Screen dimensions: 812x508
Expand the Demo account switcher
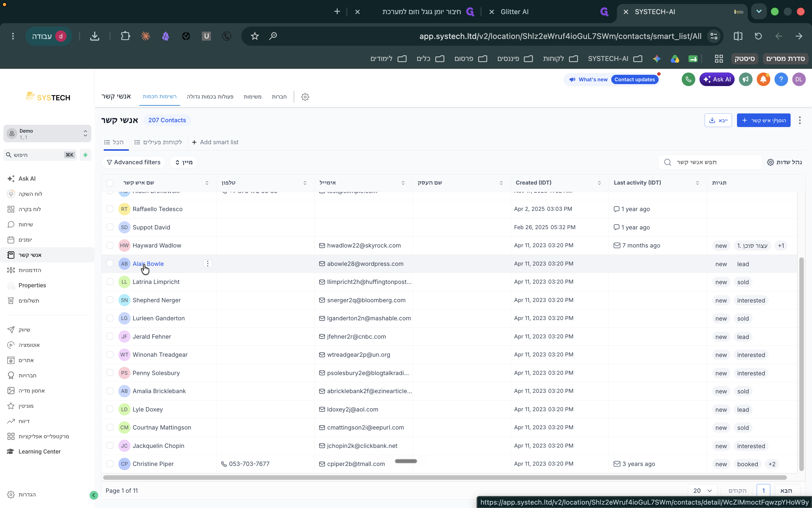click(47, 134)
